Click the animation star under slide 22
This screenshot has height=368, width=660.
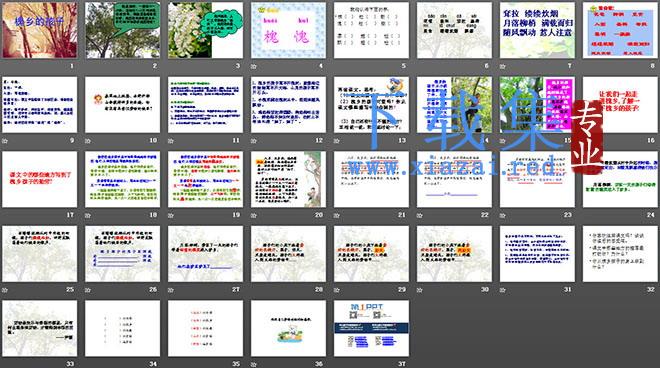[x=419, y=215]
